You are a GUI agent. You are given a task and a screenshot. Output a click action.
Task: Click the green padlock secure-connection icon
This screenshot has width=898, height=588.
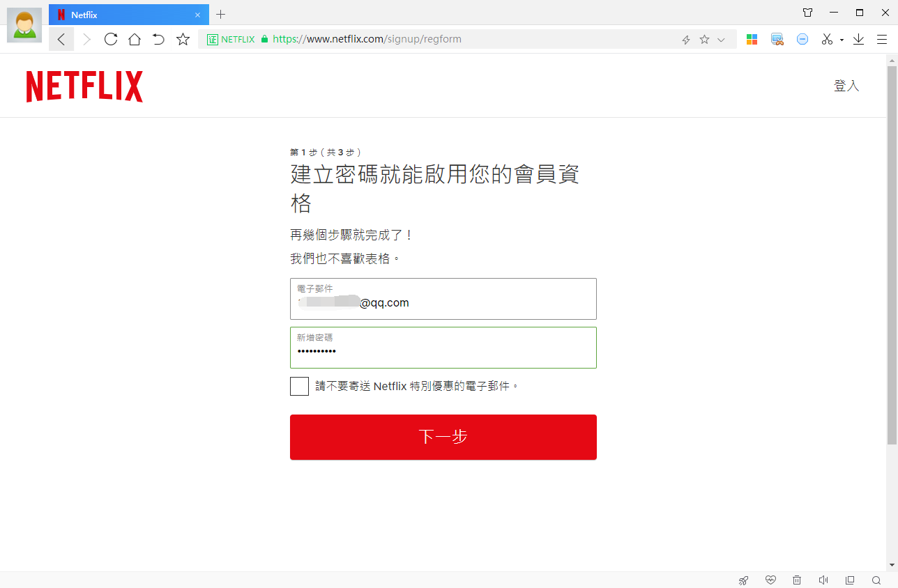[x=264, y=40]
